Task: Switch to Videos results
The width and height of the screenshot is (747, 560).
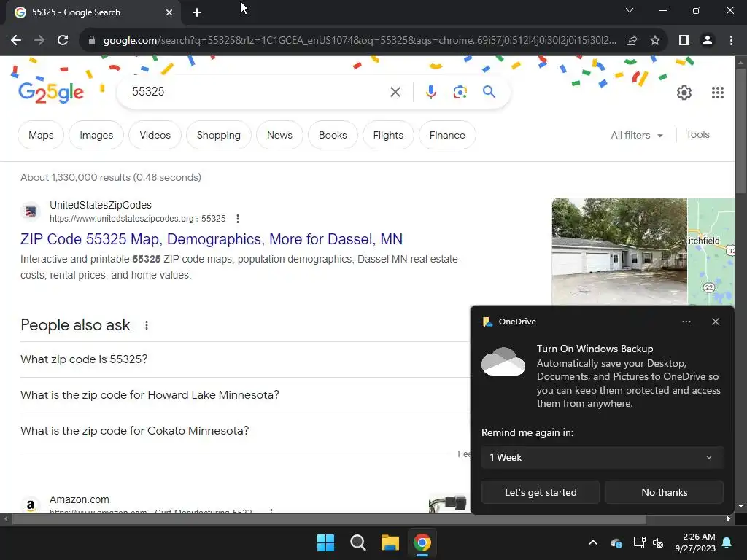Action: point(155,135)
